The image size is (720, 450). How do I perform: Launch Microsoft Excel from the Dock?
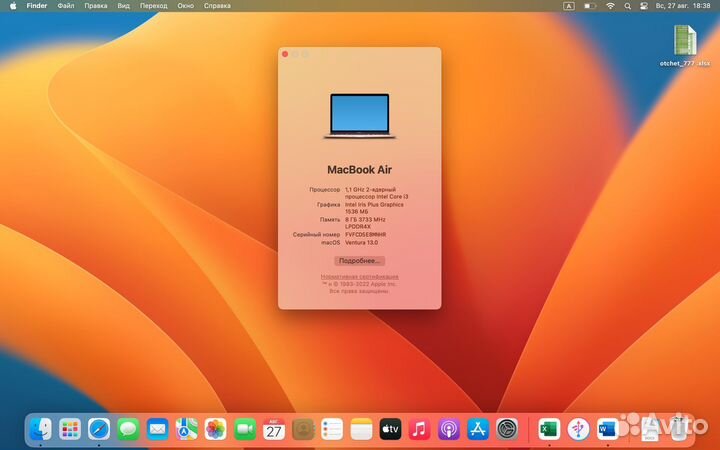(x=549, y=430)
